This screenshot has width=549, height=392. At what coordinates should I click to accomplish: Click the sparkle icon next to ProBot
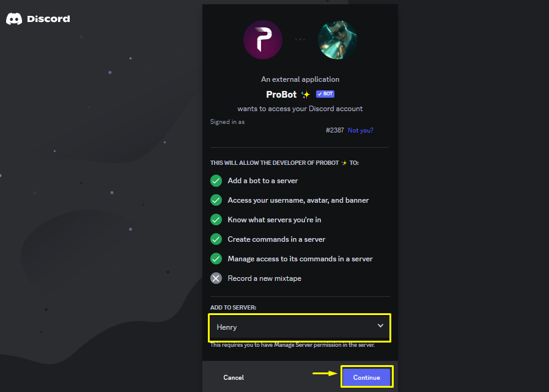305,95
